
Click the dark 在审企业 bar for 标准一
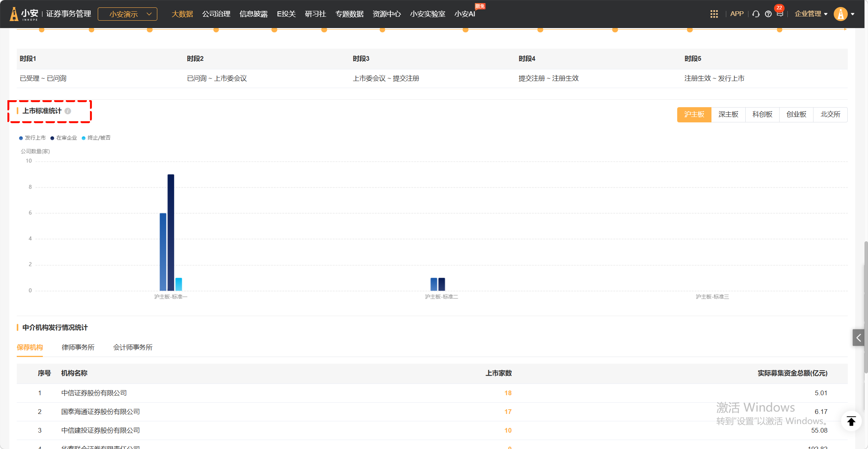[171, 232]
